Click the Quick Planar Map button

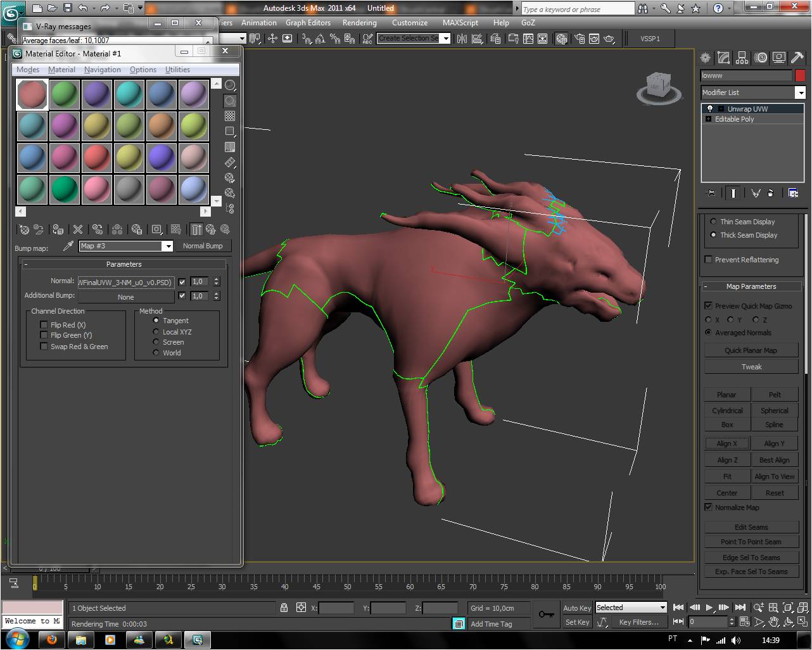751,350
